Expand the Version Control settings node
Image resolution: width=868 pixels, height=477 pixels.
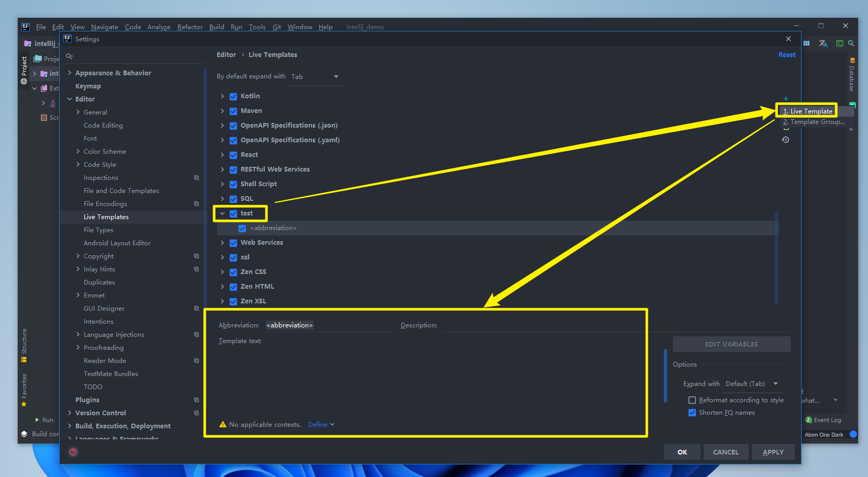coord(70,413)
